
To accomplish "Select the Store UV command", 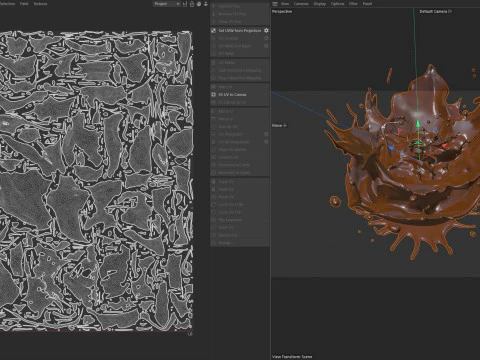I will (x=240, y=227).
